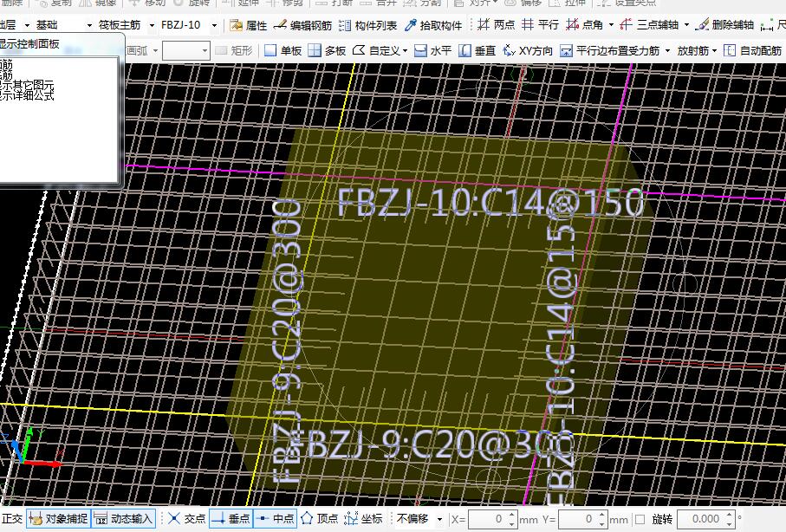Toggle 顶点 vertex snap
Viewport: 786px width, 532px height.
click(x=320, y=518)
